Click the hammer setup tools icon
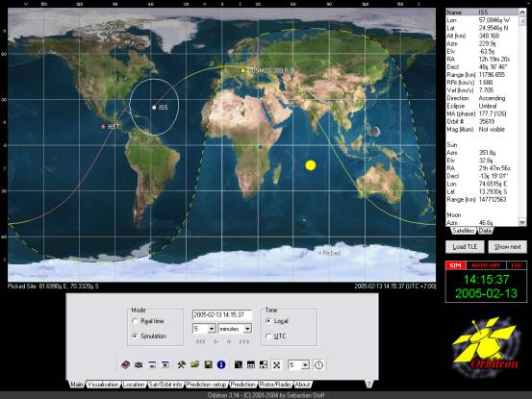The height and width of the screenshot is (399, 532). tap(181, 364)
